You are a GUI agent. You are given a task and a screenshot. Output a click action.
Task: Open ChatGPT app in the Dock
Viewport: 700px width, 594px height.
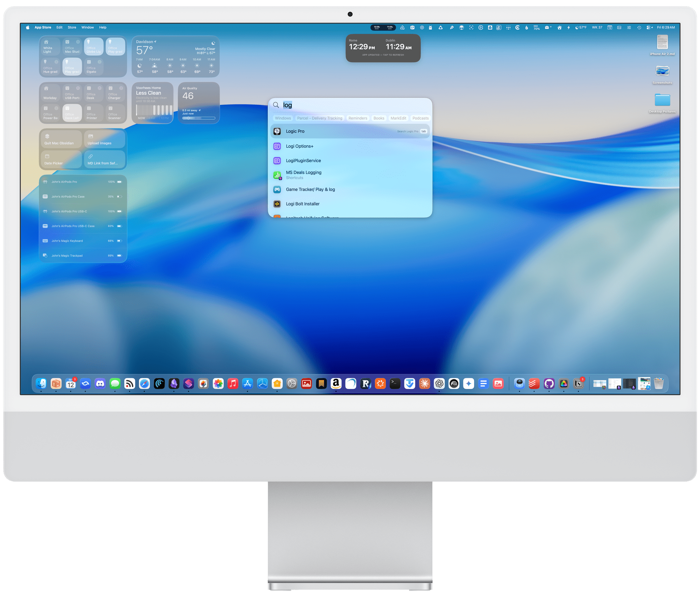click(439, 383)
